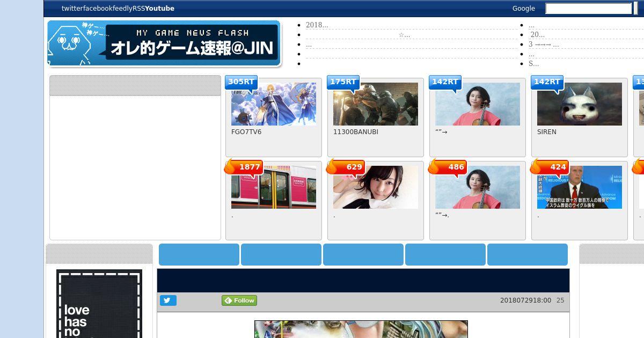Image resolution: width=644 pixels, height=338 pixels.
Task: Focus the Google search input field
Action: (588, 9)
